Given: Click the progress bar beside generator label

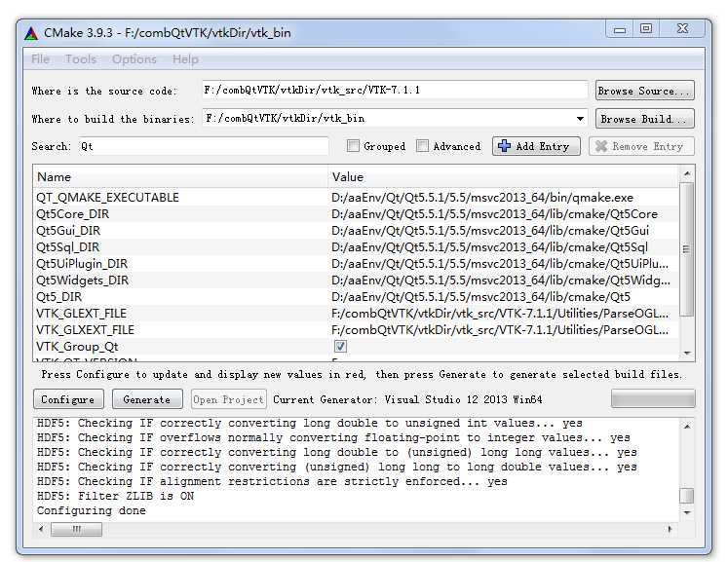Looking at the screenshot, I should 653,399.
